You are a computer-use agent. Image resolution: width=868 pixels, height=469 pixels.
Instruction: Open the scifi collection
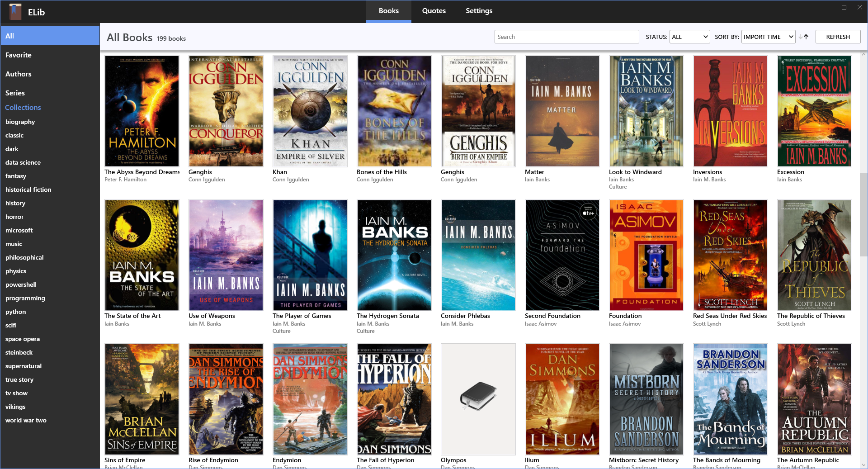click(11, 325)
